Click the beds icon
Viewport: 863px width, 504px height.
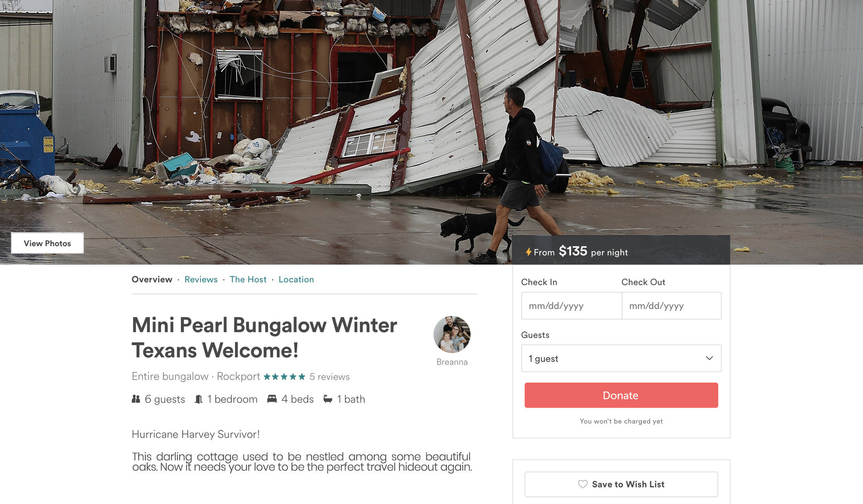tap(272, 399)
